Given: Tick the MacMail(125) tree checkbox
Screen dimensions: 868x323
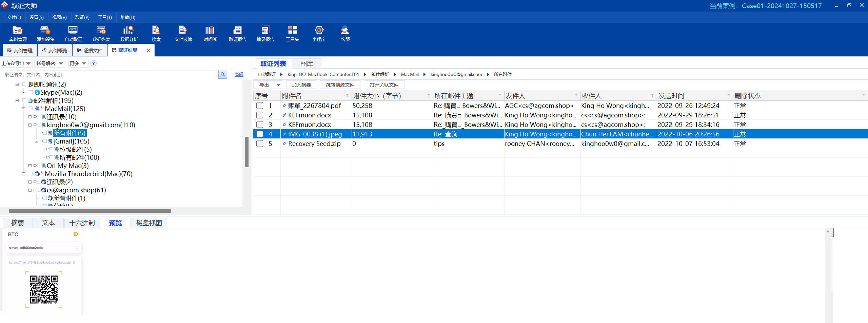Looking at the screenshot, I should tap(31, 108).
